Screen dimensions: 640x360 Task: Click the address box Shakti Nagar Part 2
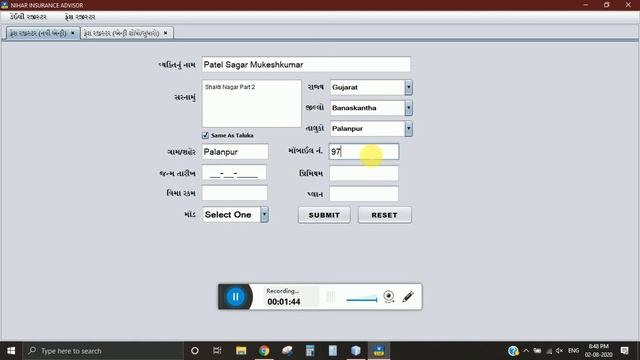251,104
